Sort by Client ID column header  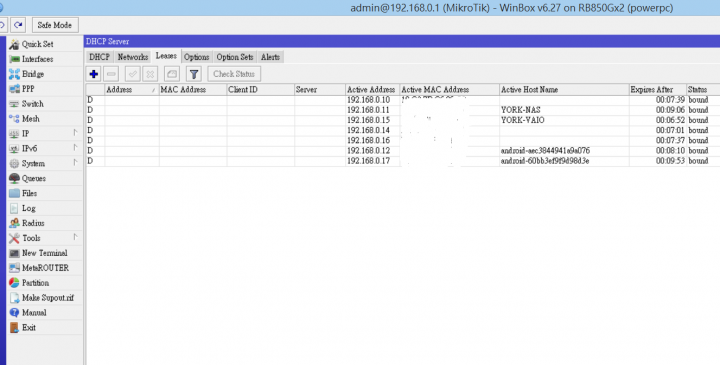pos(260,90)
